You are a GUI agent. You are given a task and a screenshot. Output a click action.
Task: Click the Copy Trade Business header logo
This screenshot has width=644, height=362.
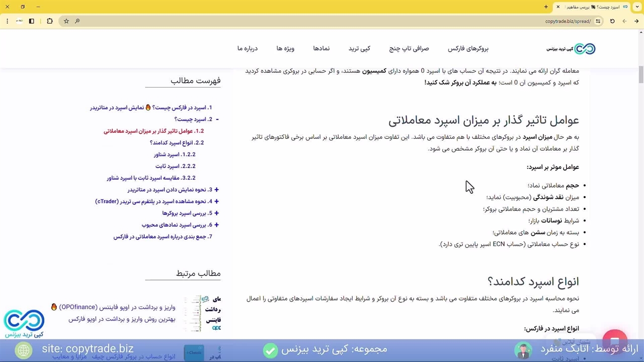click(x=571, y=49)
